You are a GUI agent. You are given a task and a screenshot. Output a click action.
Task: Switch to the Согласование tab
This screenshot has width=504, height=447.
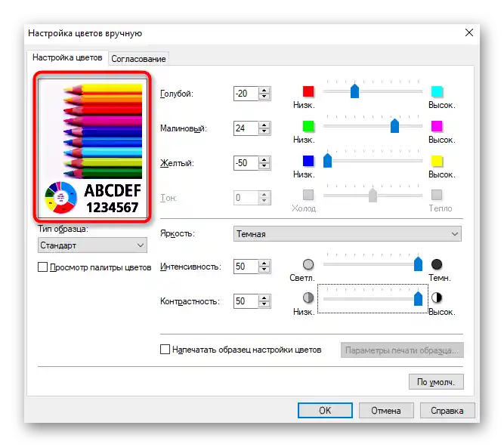(x=138, y=59)
